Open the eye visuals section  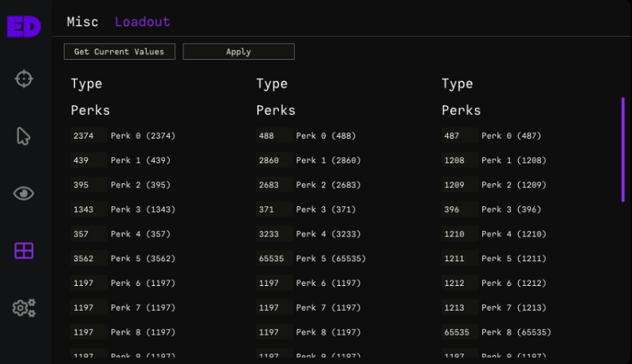[x=24, y=194]
